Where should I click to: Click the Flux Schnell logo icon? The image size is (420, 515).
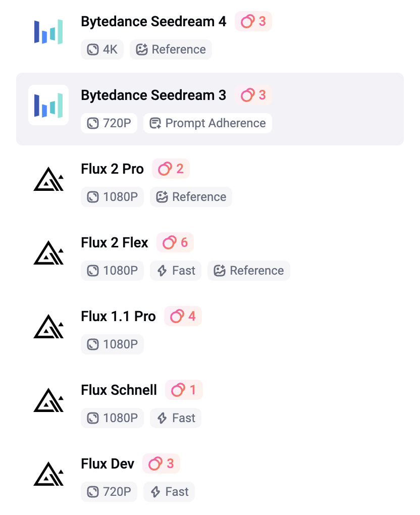(x=48, y=400)
